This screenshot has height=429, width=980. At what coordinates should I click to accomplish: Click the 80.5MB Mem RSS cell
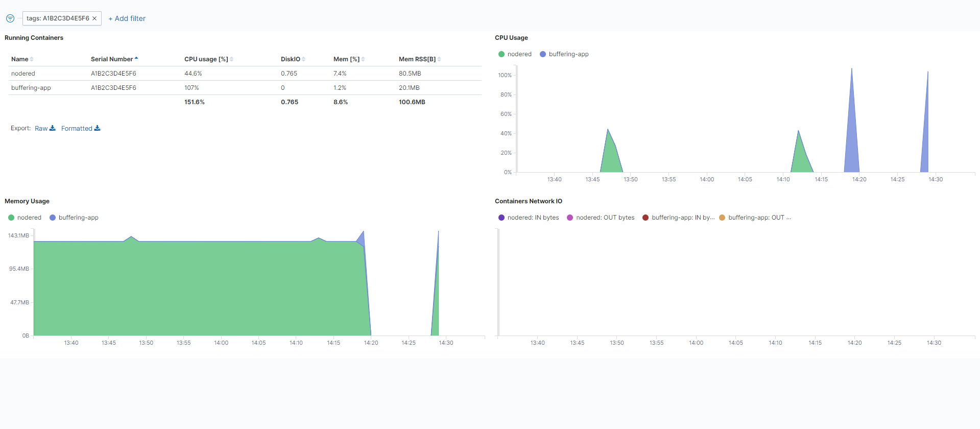[410, 74]
